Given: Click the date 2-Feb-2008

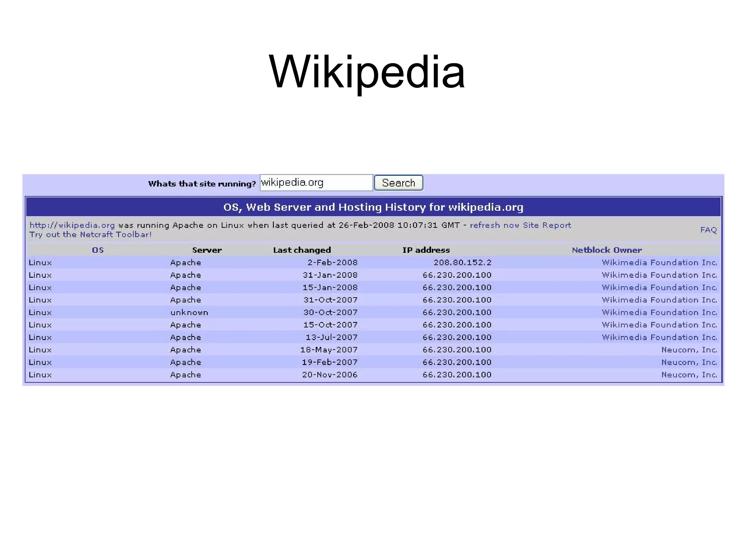Looking at the screenshot, I should 332,262.
